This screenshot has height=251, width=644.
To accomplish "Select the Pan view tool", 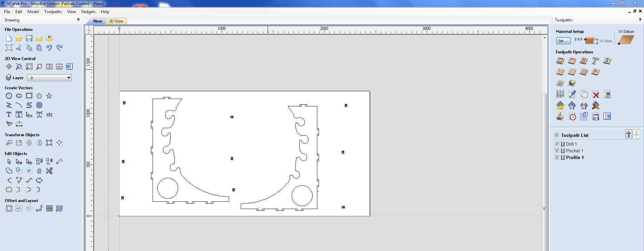I will tap(9, 66).
